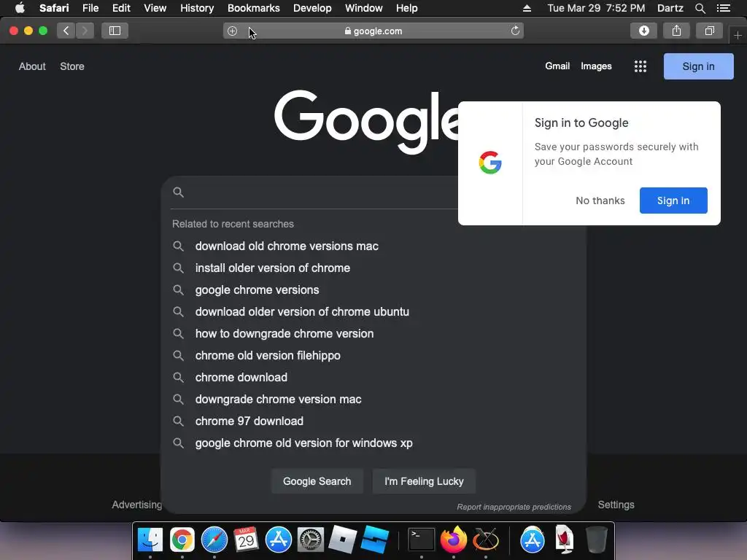
Task: Click Report inappropriate predictions
Action: click(514, 507)
